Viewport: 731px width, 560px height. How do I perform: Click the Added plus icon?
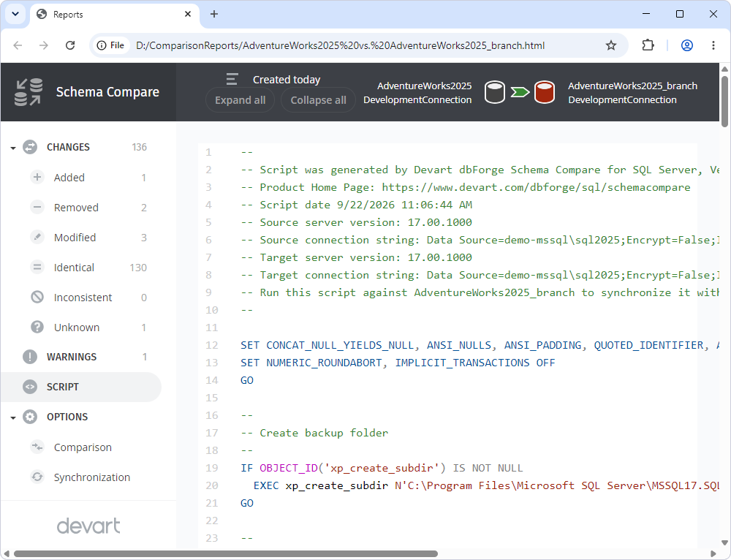click(x=37, y=177)
